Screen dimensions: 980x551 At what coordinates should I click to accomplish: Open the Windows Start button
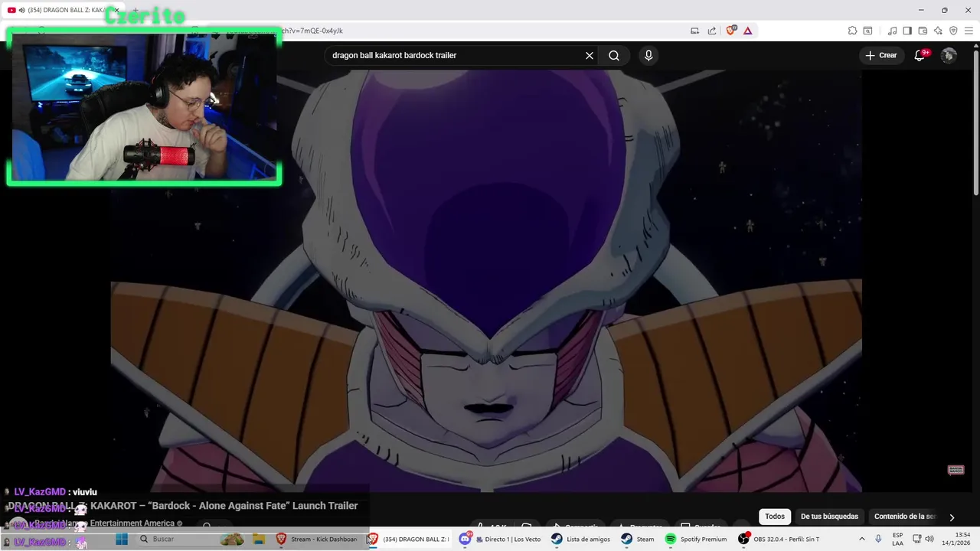[122, 539]
